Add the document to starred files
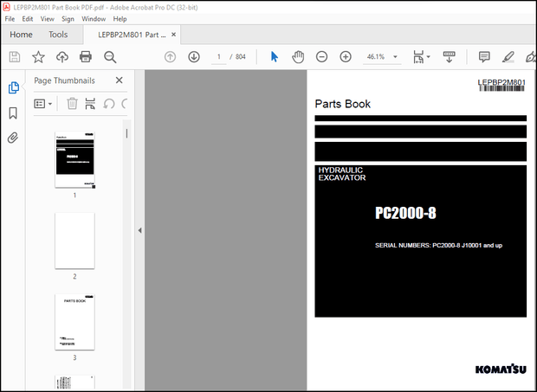This screenshot has width=537, height=392. click(38, 57)
